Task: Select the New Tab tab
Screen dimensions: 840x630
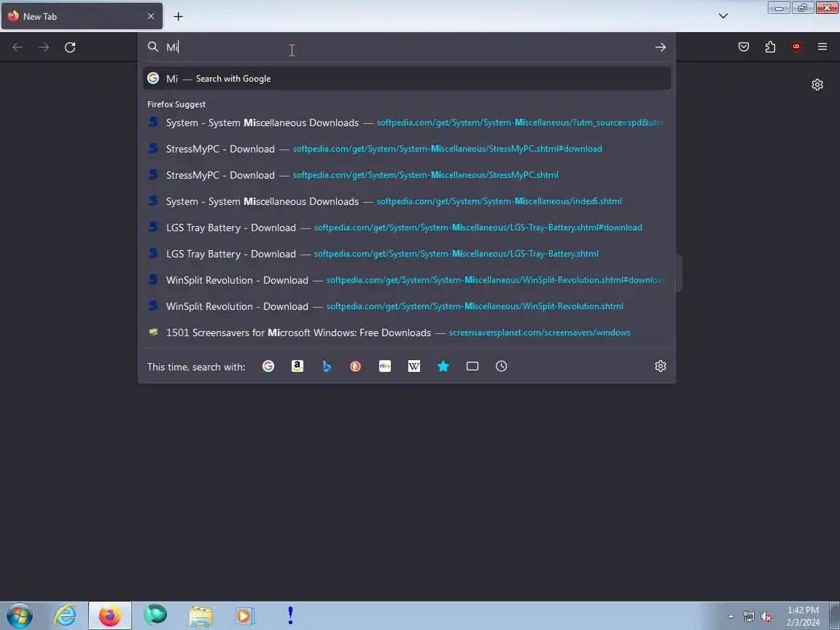Action: [x=82, y=17]
